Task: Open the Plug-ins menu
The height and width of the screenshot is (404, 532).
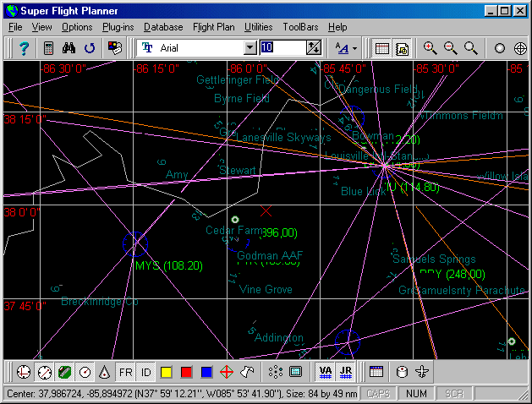Action: [x=118, y=27]
